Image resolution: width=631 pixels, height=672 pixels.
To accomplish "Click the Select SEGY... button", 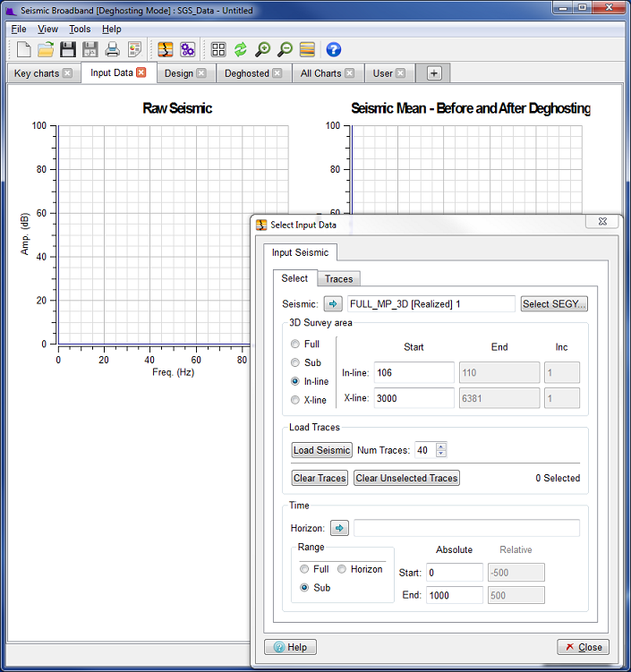I will click(554, 304).
